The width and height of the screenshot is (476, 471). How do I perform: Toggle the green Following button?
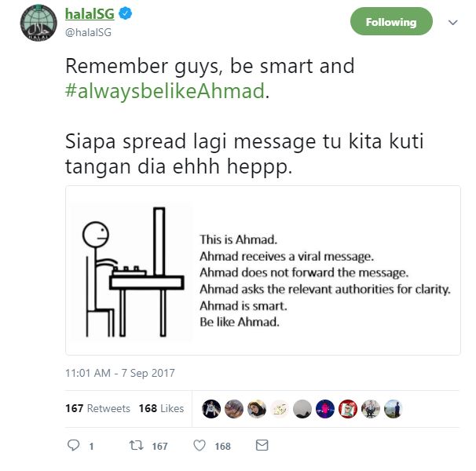(x=391, y=21)
